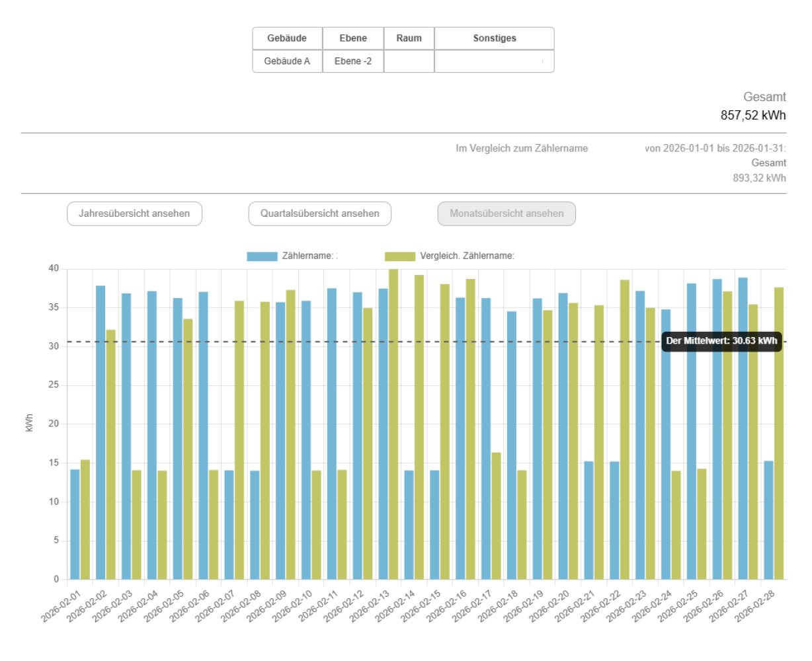The width and height of the screenshot is (812, 661).
Task: Select the green bar for 2026-02-28
Action: pos(779,433)
